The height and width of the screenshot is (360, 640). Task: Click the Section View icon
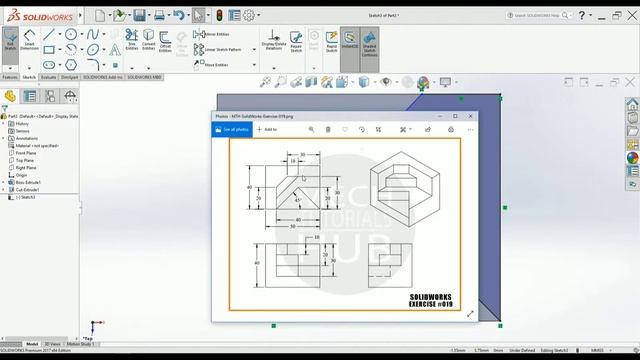pos(311,82)
